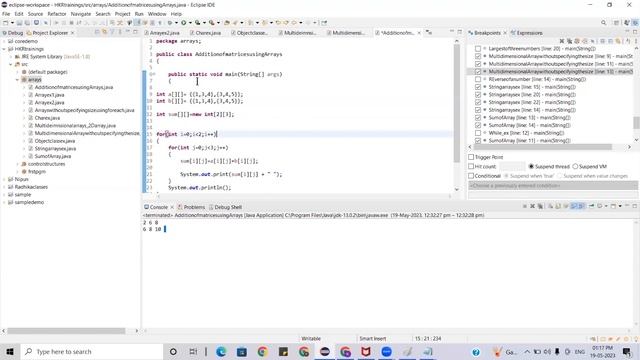This screenshot has width=640, height=360.
Task: Collapse the arrays package node
Action: click(x=17, y=80)
